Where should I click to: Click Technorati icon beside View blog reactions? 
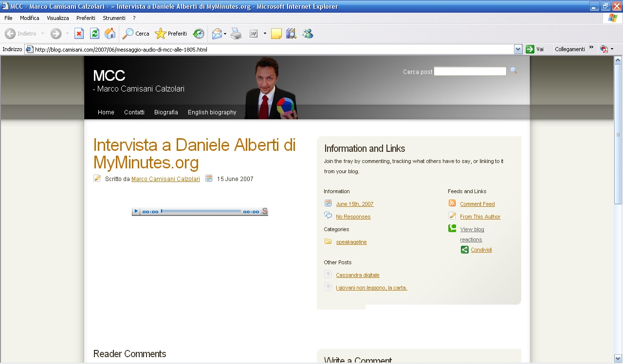click(452, 228)
